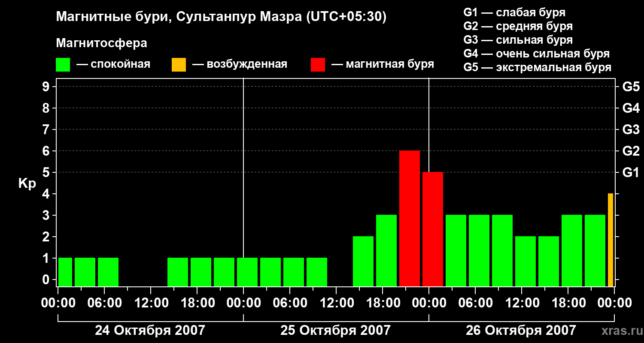644x343 pixels.
Task: Click the '06:00' time label for 26 October
Action: click(x=475, y=303)
